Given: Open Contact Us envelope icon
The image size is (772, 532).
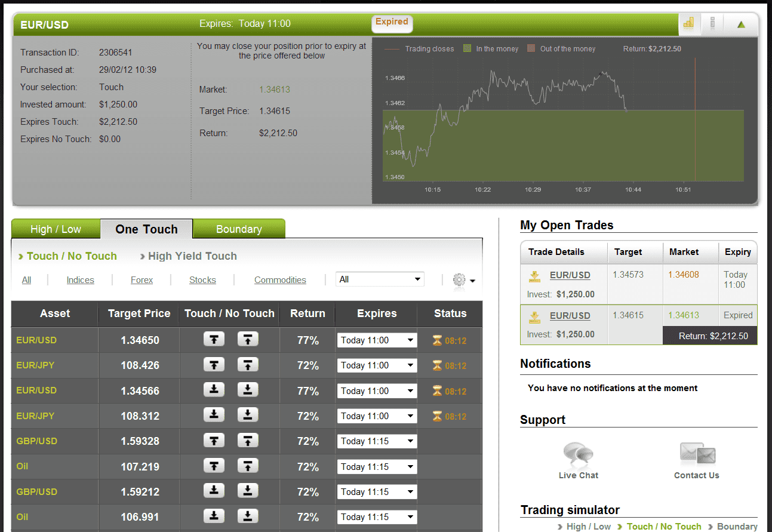Looking at the screenshot, I should (697, 454).
